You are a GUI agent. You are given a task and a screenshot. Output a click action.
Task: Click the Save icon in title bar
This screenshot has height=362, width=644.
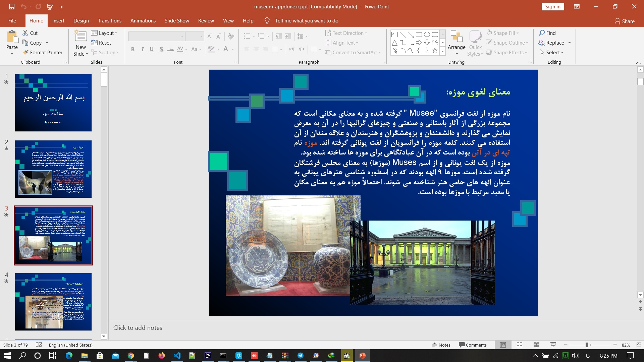click(x=12, y=7)
